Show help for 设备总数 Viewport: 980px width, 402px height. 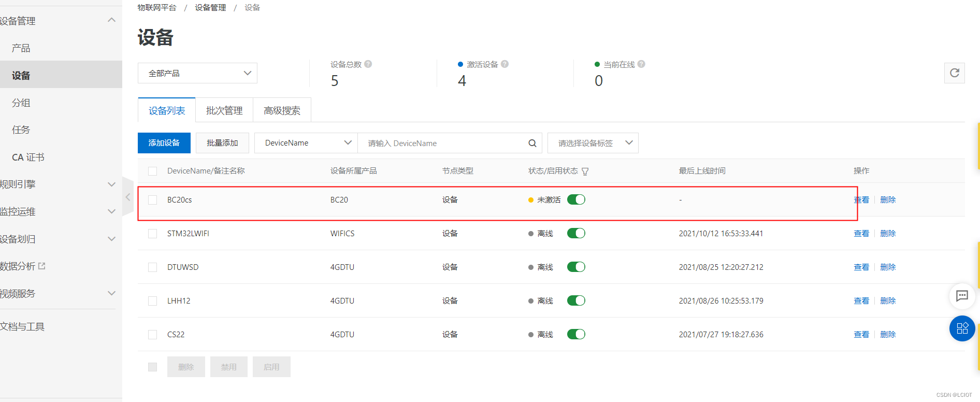click(x=368, y=64)
